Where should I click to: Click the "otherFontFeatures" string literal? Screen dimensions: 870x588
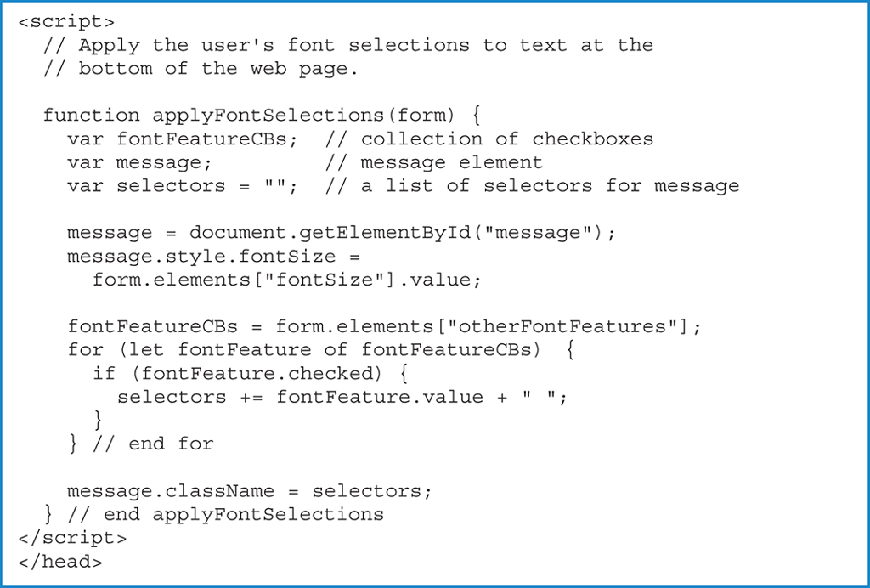coord(562,326)
